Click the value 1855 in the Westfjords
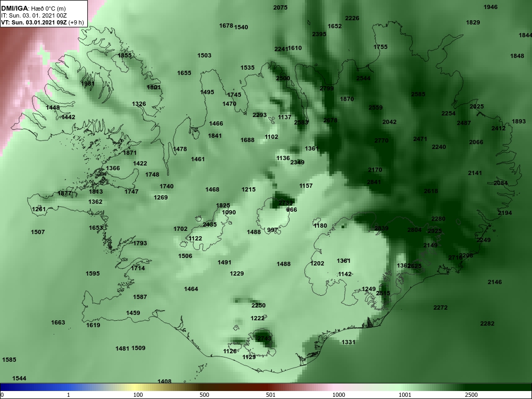 (x=124, y=55)
